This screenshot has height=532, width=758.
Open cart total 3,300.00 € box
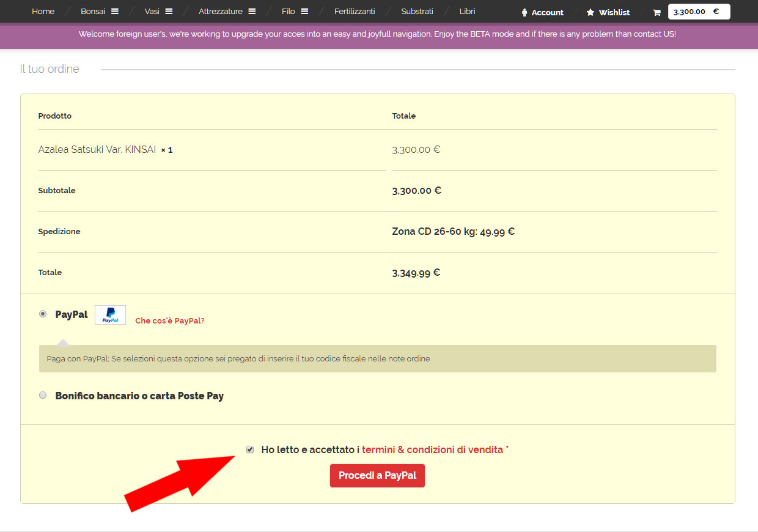point(699,12)
